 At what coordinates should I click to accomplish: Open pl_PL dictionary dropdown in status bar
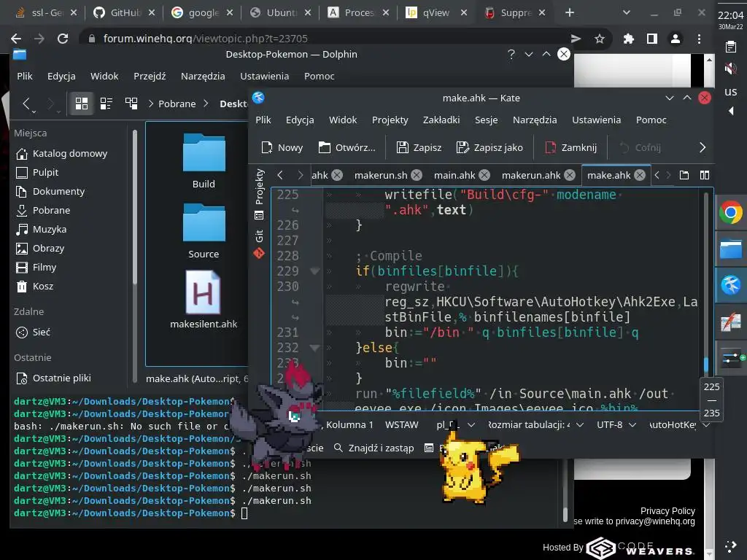pos(455,425)
